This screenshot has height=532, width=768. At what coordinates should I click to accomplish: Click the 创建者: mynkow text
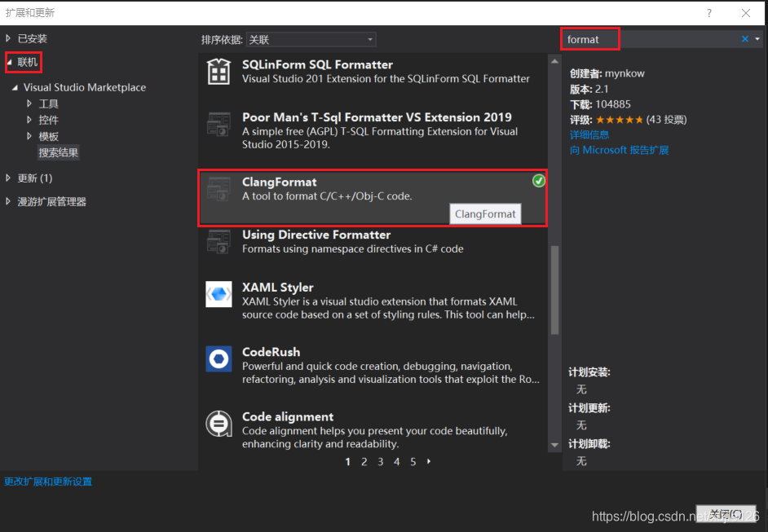coord(607,73)
